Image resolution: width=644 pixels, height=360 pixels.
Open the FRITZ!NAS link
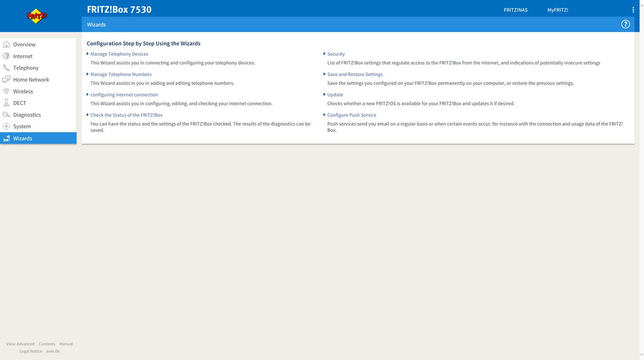pyautogui.click(x=516, y=10)
